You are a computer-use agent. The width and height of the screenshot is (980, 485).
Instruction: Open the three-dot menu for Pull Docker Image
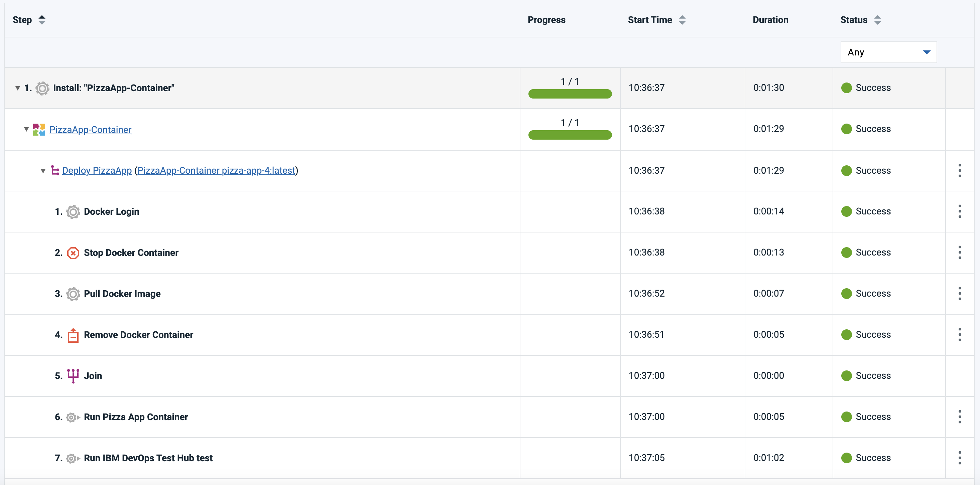pos(960,293)
